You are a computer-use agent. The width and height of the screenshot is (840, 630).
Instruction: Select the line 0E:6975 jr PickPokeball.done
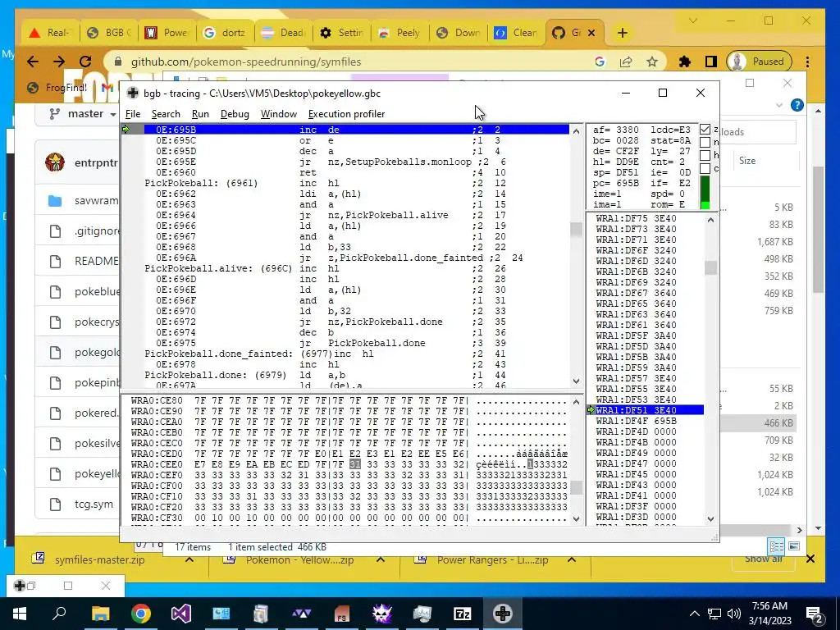[356, 343]
